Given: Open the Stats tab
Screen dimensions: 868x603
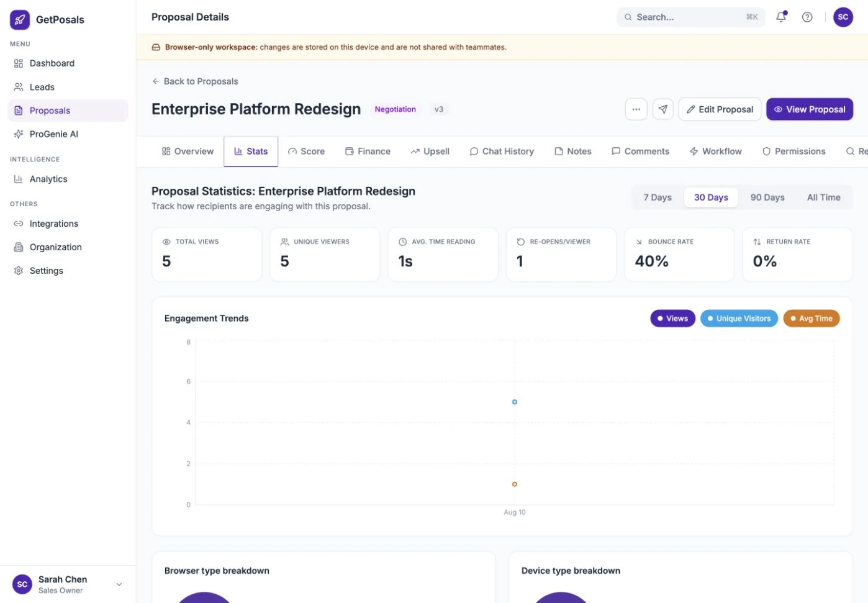Looking at the screenshot, I should 251,152.
